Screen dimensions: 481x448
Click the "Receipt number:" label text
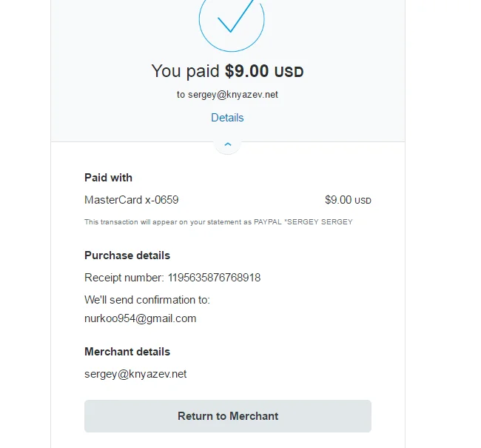click(124, 278)
